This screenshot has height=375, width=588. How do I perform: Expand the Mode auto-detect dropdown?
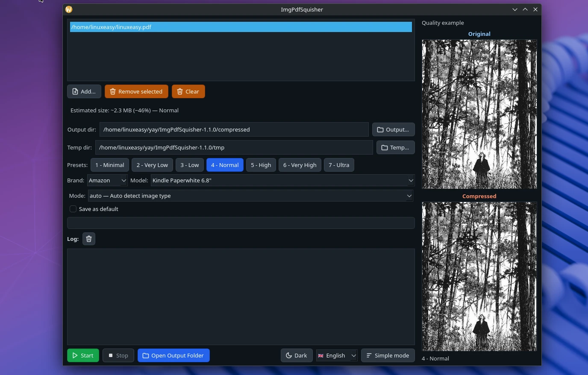250,196
